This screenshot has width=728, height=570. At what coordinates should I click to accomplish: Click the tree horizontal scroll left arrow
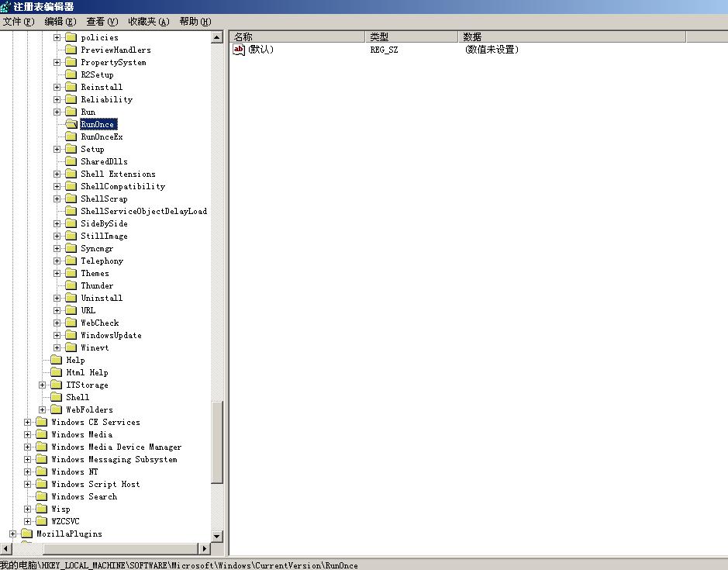[x=5, y=548]
